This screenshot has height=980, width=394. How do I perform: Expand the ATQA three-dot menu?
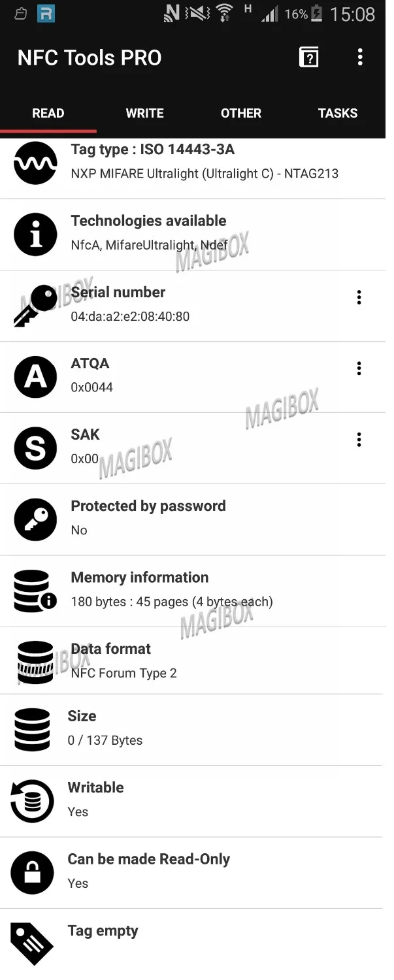tap(359, 368)
